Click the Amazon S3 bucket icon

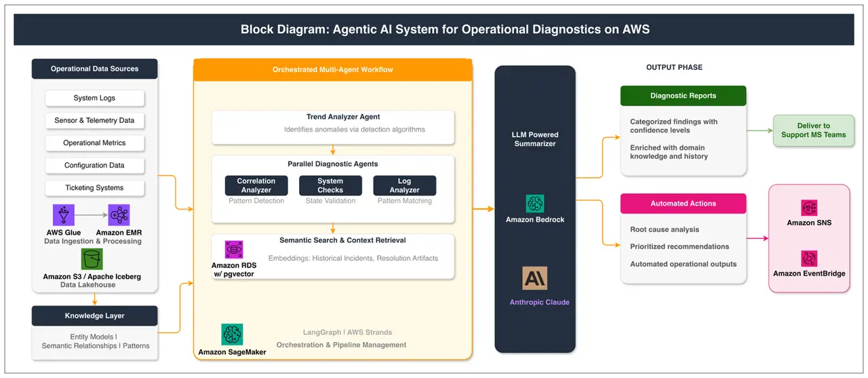point(92,259)
